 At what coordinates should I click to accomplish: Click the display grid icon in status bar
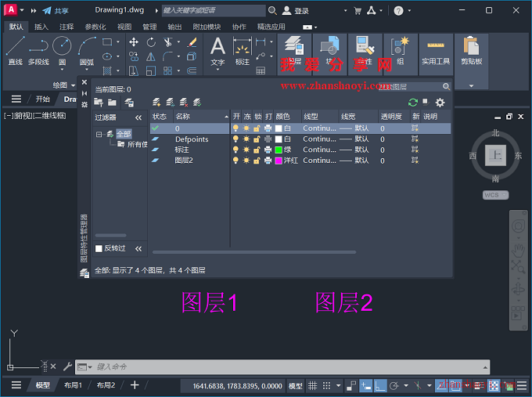coord(314,386)
